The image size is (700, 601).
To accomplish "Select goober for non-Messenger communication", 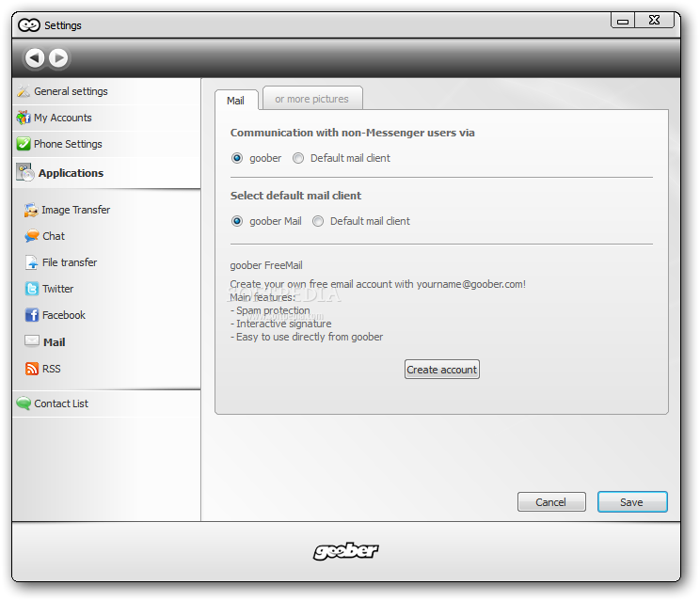I will 237,158.
